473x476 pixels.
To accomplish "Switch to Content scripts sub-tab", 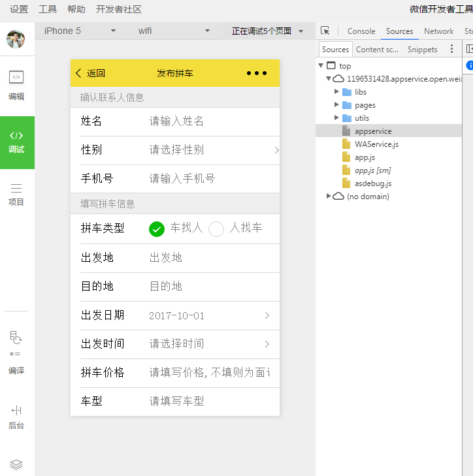I will pyautogui.click(x=377, y=49).
